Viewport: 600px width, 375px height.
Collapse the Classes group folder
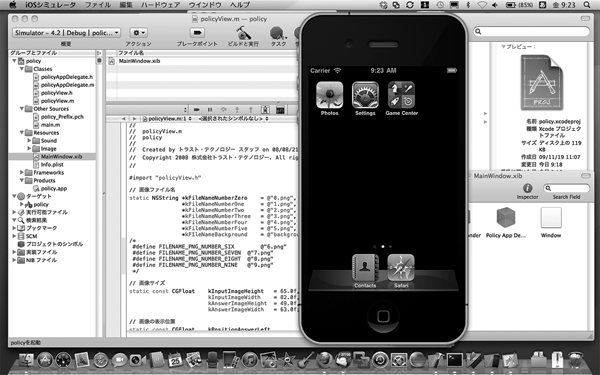pos(22,69)
